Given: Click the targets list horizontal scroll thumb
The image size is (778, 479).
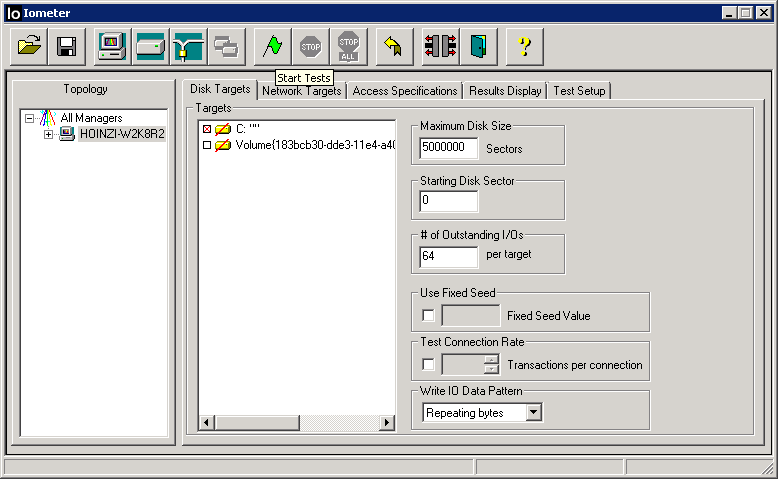Looking at the screenshot, I should pyautogui.click(x=257, y=423).
